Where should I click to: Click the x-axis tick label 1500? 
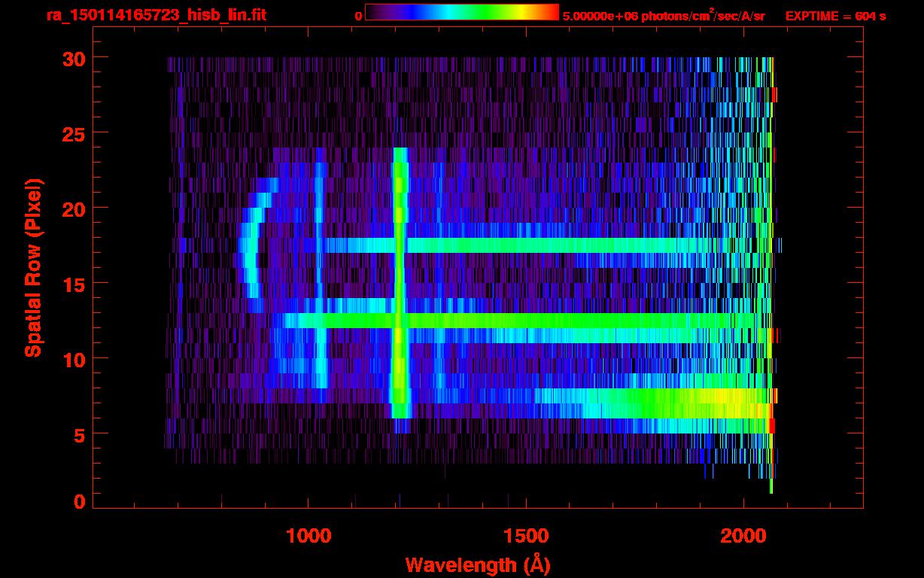(x=525, y=535)
